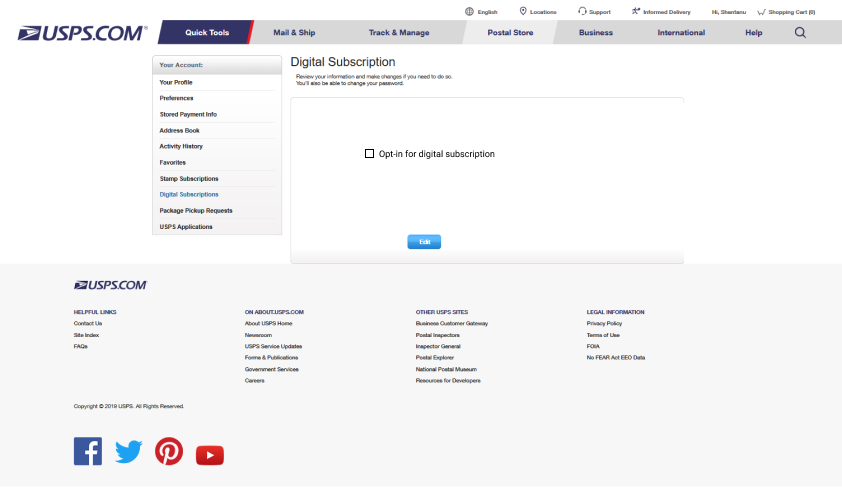The width and height of the screenshot is (842, 491).
Task: Click Inspector General footer link
Action: coord(438,346)
